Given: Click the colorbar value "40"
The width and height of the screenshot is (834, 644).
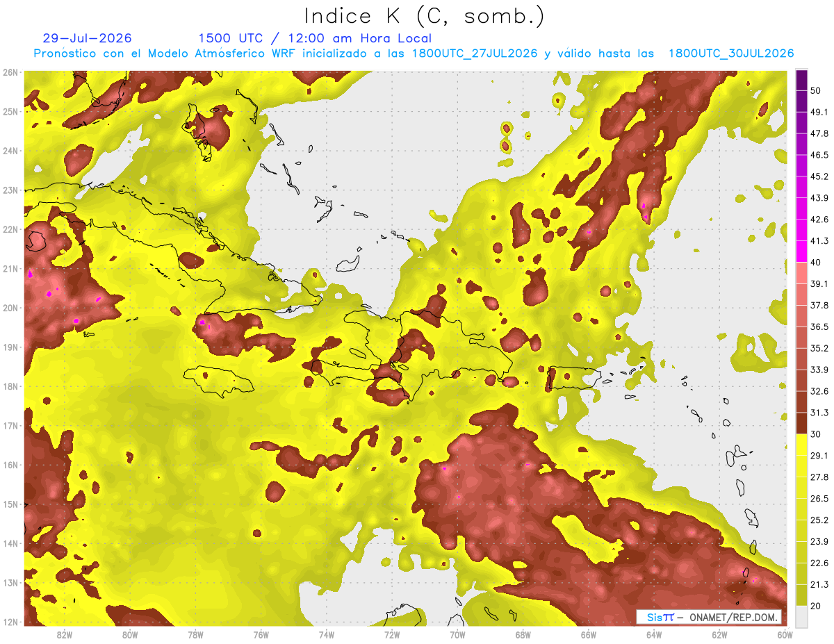Looking at the screenshot, I should point(815,262).
